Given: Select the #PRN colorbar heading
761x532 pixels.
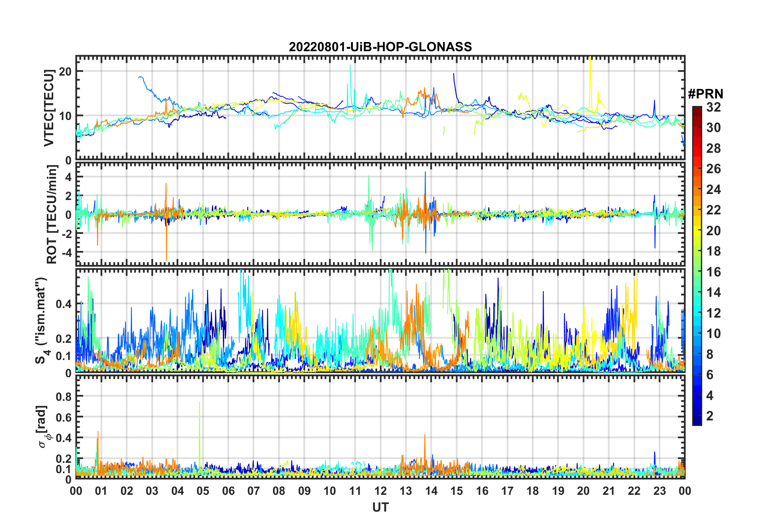Looking at the screenshot, I should click(x=705, y=94).
